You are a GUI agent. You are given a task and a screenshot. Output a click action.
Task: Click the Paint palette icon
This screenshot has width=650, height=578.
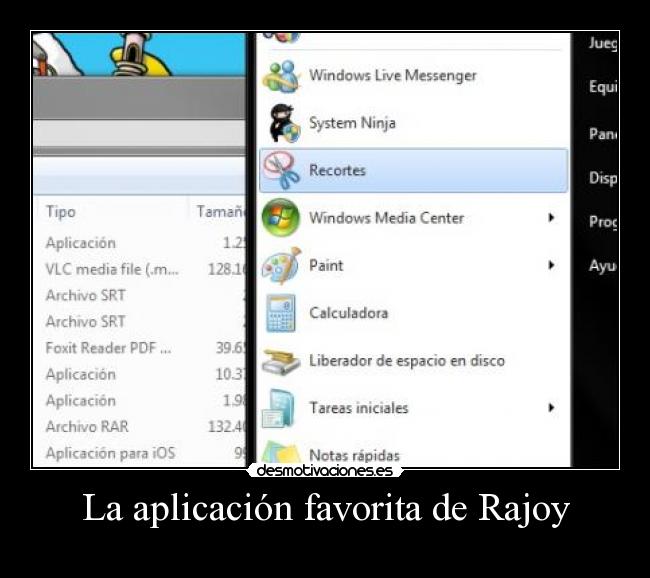coord(281,265)
